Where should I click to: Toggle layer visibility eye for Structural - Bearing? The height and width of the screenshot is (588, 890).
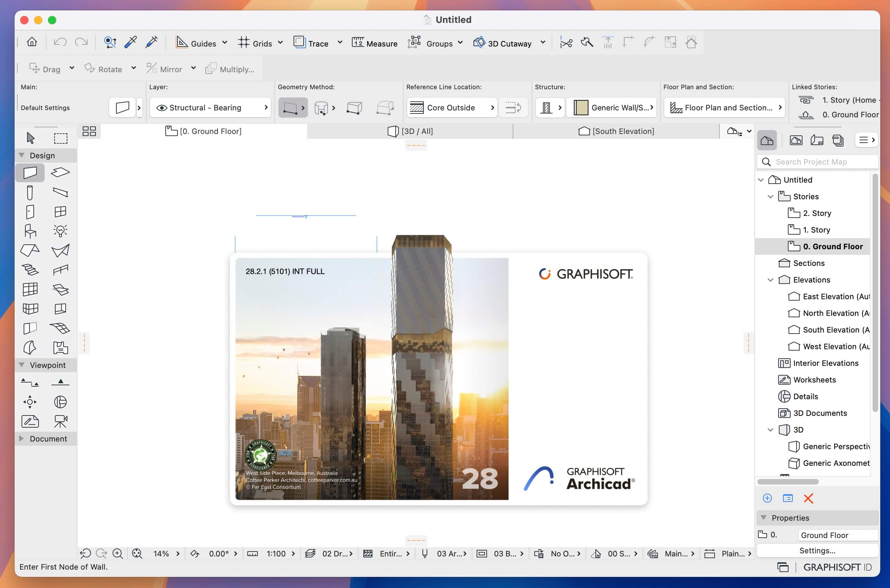162,108
